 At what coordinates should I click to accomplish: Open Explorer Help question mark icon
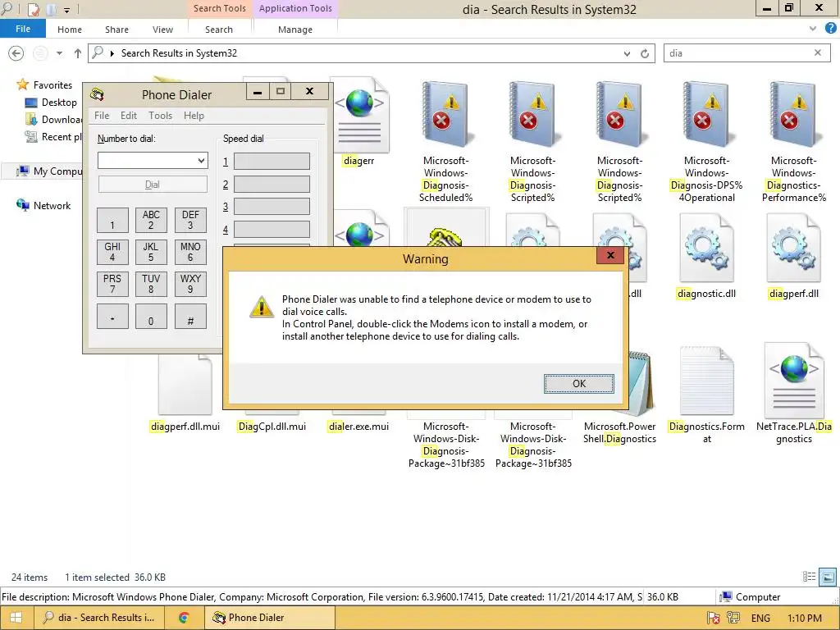click(831, 29)
